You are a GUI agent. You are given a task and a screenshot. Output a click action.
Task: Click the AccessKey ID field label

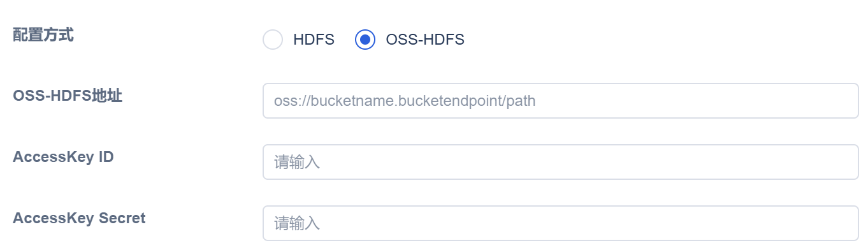click(x=63, y=157)
